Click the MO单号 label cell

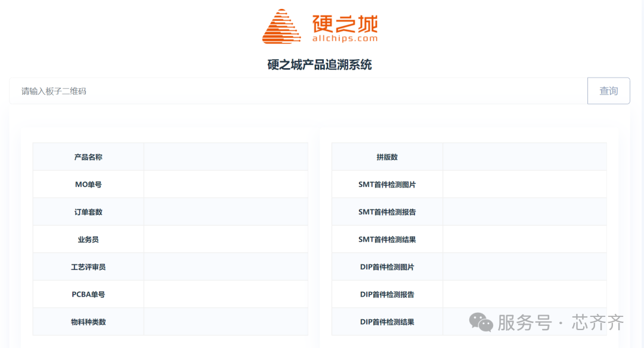(88, 184)
